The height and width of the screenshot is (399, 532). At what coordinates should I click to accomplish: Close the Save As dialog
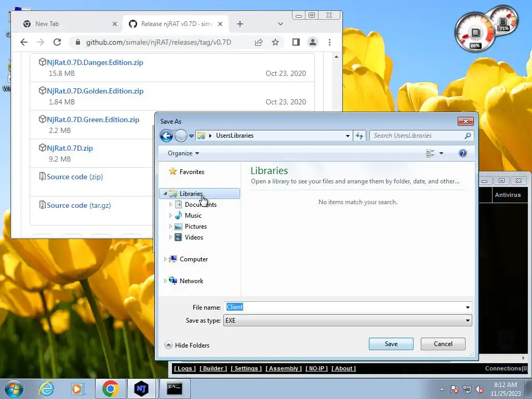465,122
